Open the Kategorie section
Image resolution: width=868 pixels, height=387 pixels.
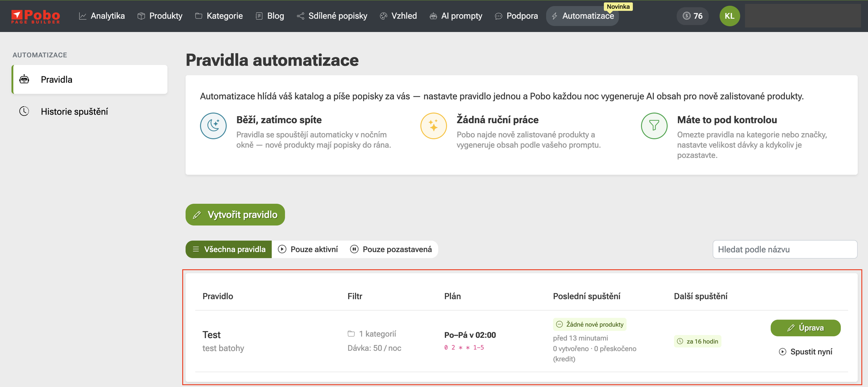219,16
